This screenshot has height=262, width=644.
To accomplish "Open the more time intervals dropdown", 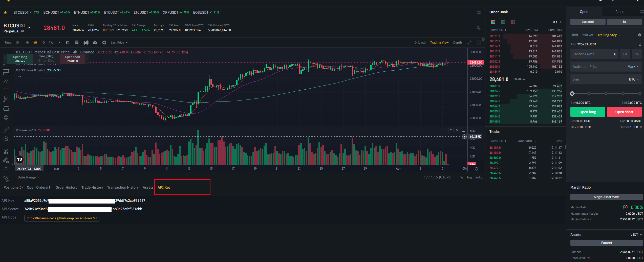I will pyautogui.click(x=60, y=43).
